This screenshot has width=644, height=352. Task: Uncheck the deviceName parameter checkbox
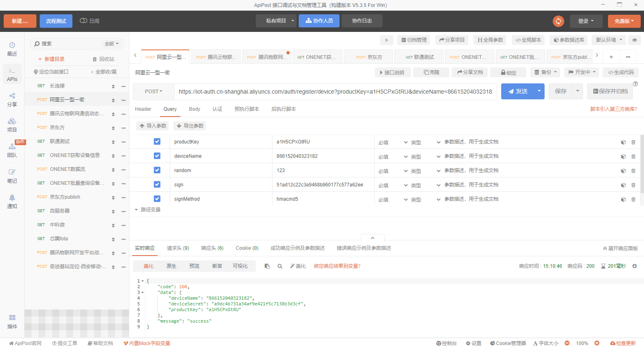157,156
